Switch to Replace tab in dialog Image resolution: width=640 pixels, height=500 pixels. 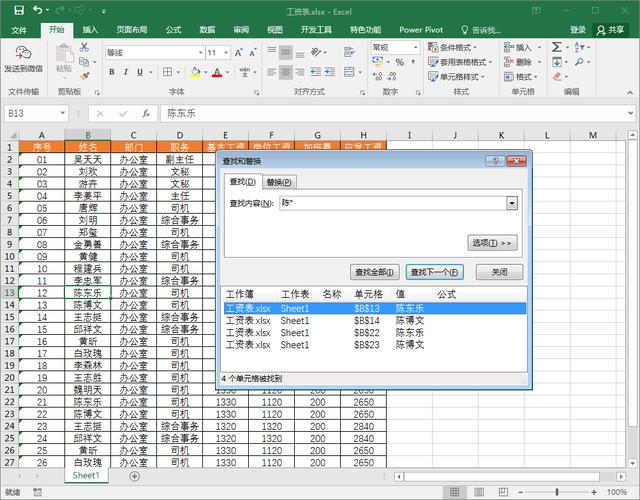[279, 182]
